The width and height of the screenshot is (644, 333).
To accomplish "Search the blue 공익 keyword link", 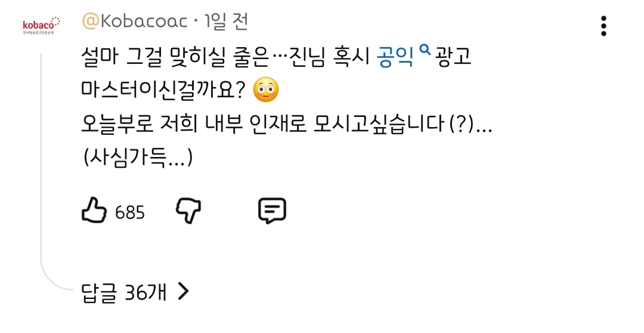I will 396,57.
